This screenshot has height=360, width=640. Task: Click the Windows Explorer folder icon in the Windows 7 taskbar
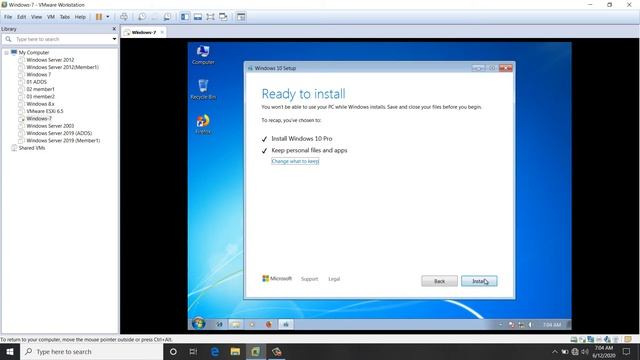(236, 324)
